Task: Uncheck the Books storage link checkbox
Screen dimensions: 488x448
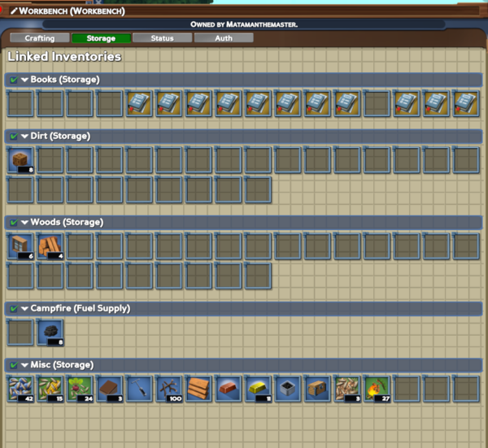Action: (x=14, y=80)
